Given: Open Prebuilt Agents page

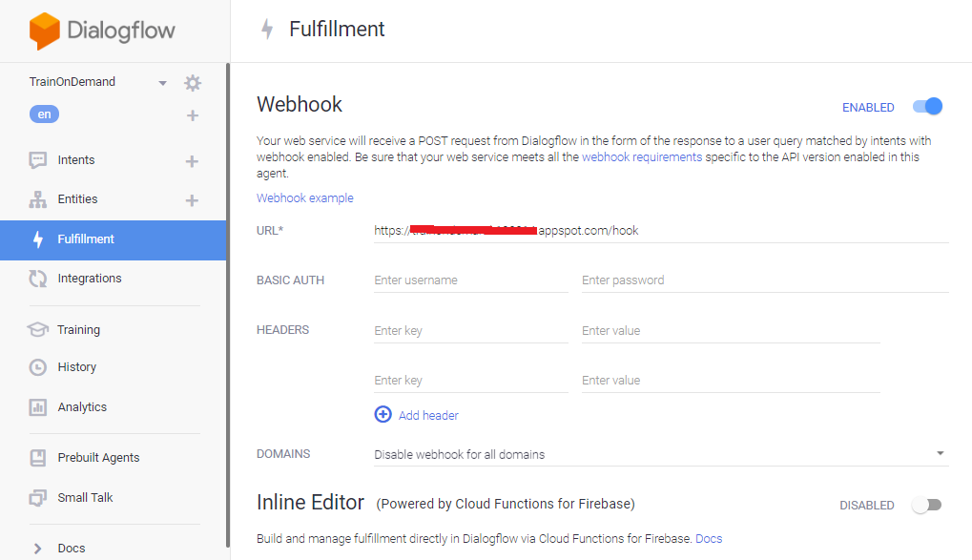Looking at the screenshot, I should (98, 458).
